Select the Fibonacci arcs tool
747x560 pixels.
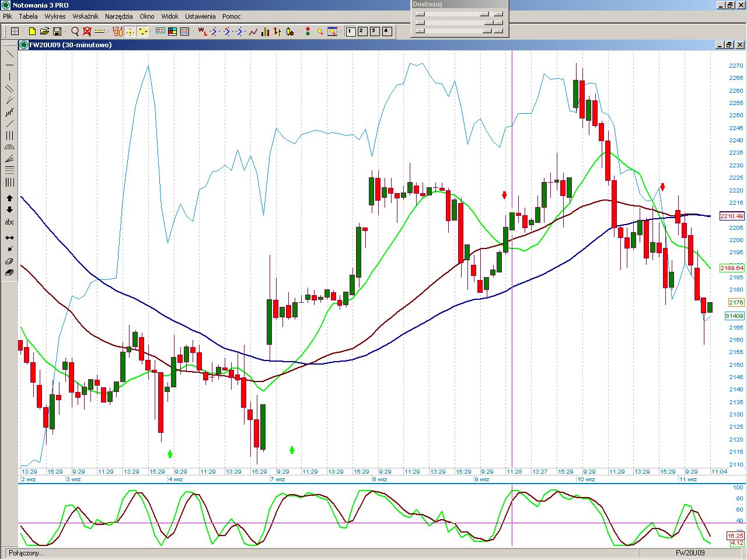pos(9,148)
